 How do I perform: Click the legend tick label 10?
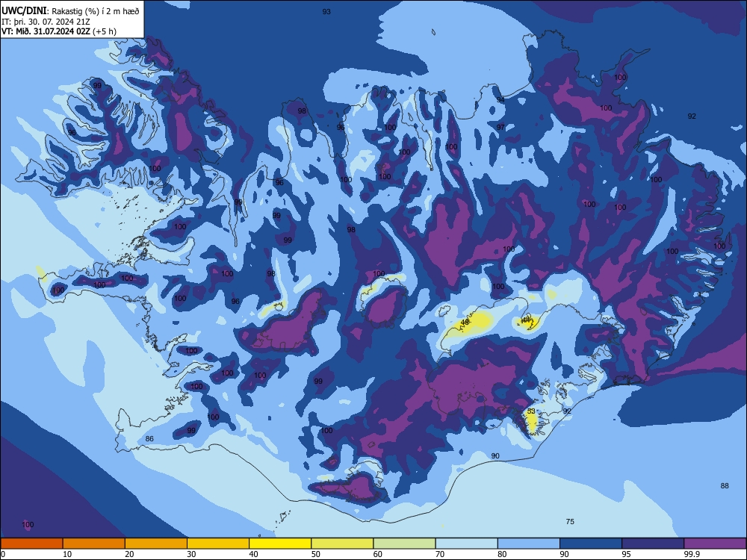67,554
